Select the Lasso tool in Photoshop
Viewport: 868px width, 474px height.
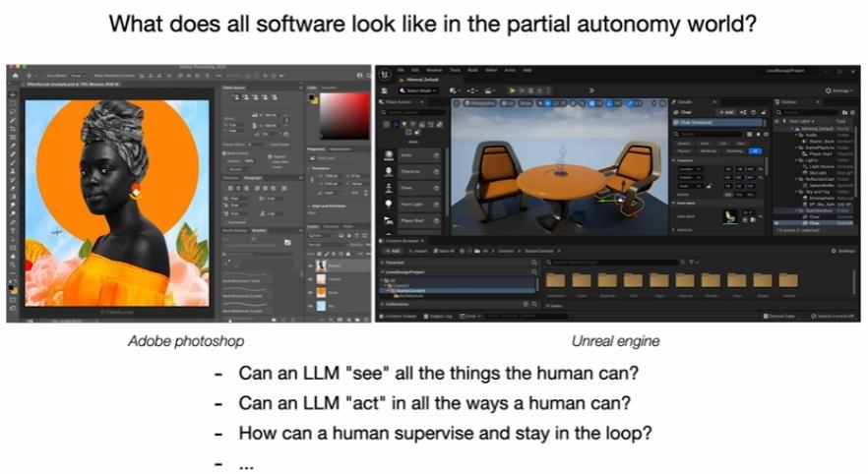click(12, 112)
